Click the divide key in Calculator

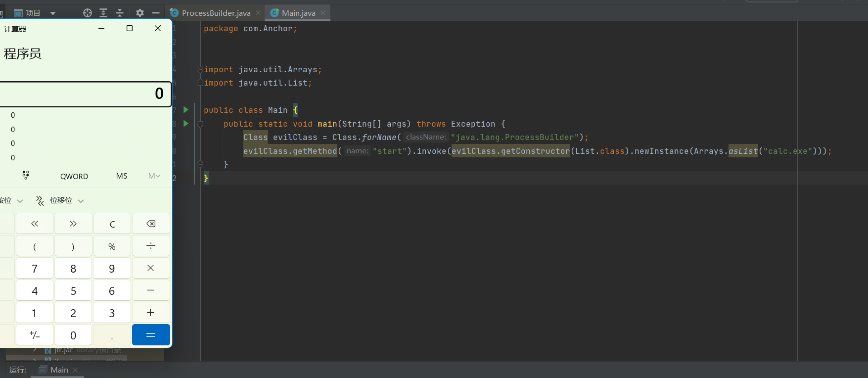point(151,246)
